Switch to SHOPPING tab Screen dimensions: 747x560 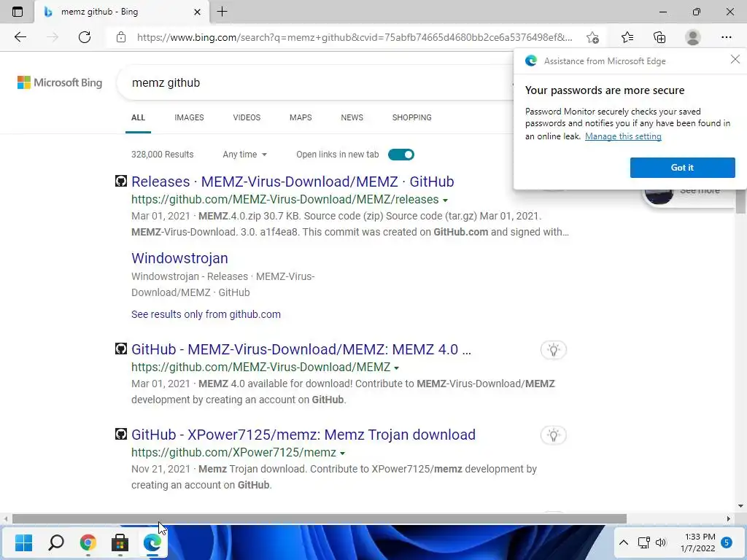(412, 117)
